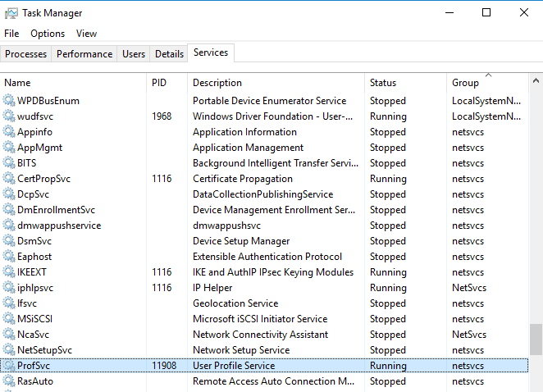
Task: Click Extensible Authentication Protocol description
Action: 267,257
